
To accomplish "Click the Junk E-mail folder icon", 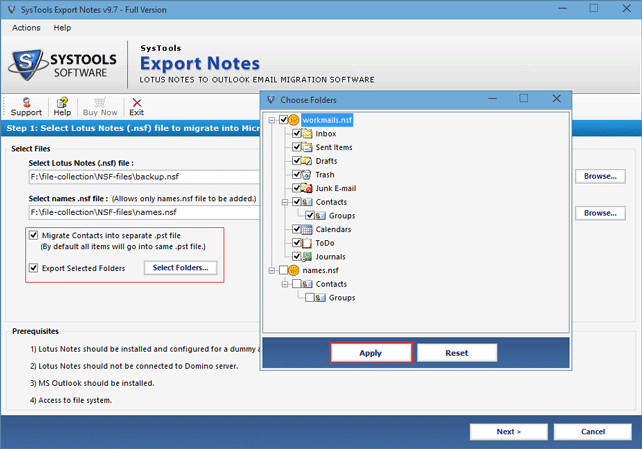I will [x=307, y=188].
